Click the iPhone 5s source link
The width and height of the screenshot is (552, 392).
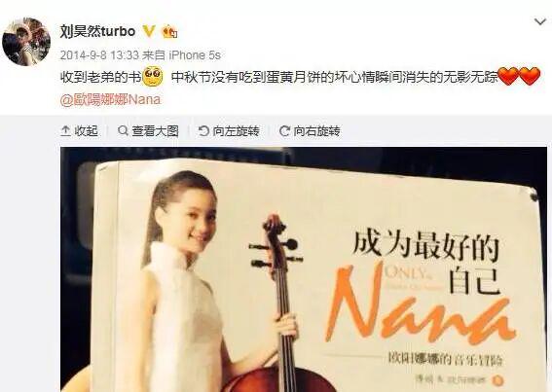(195, 54)
